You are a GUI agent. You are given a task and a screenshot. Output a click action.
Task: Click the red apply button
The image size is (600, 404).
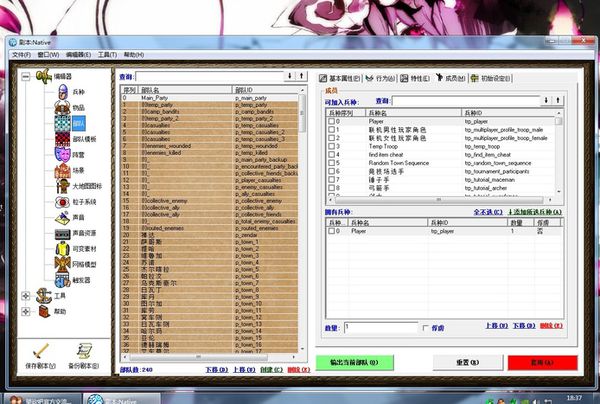[x=542, y=362]
